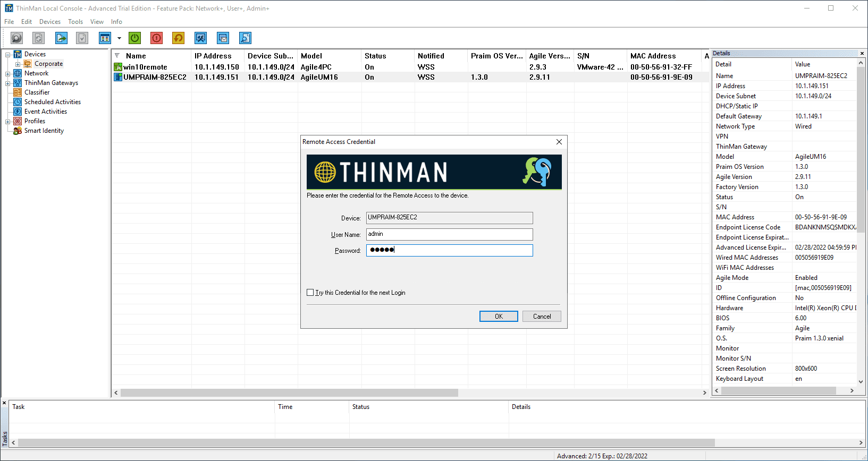The height and width of the screenshot is (461, 868).
Task: Click the Details panel vertical scrollbar
Action: [861, 150]
